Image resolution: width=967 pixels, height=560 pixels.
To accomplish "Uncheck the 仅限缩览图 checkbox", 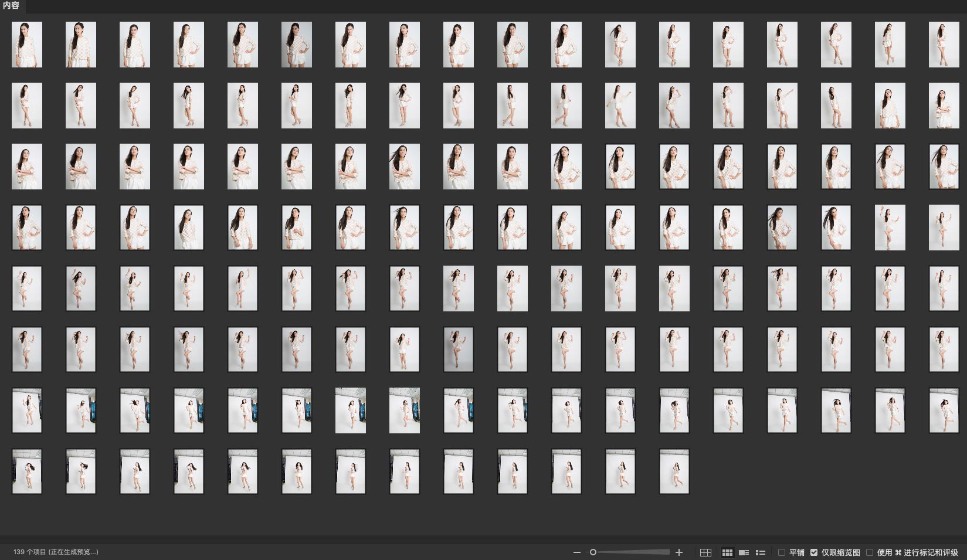I will pos(814,552).
